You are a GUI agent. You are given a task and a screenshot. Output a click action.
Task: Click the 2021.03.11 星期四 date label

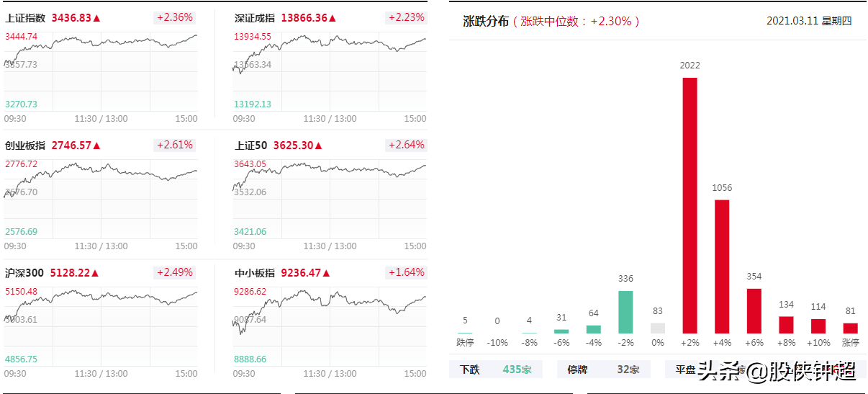click(x=809, y=21)
